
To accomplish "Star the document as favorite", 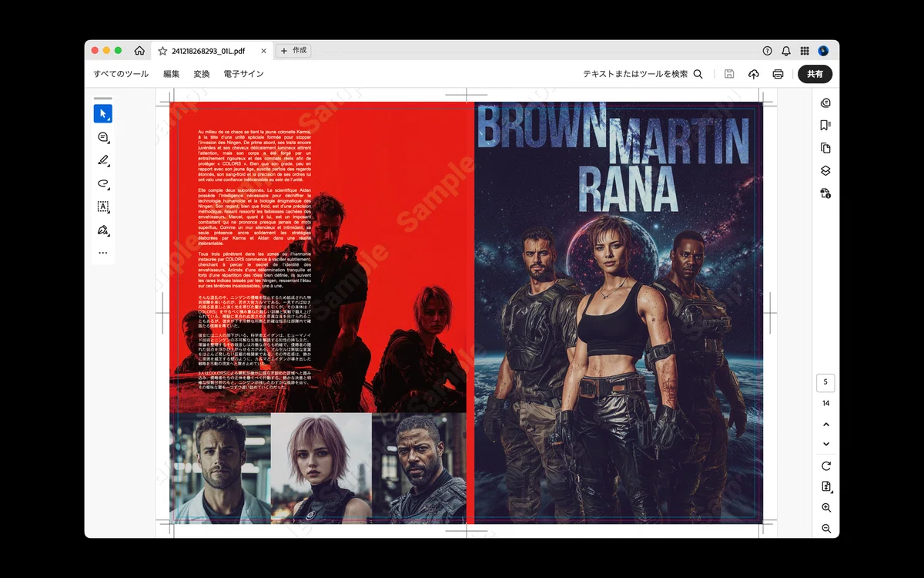I will click(162, 51).
